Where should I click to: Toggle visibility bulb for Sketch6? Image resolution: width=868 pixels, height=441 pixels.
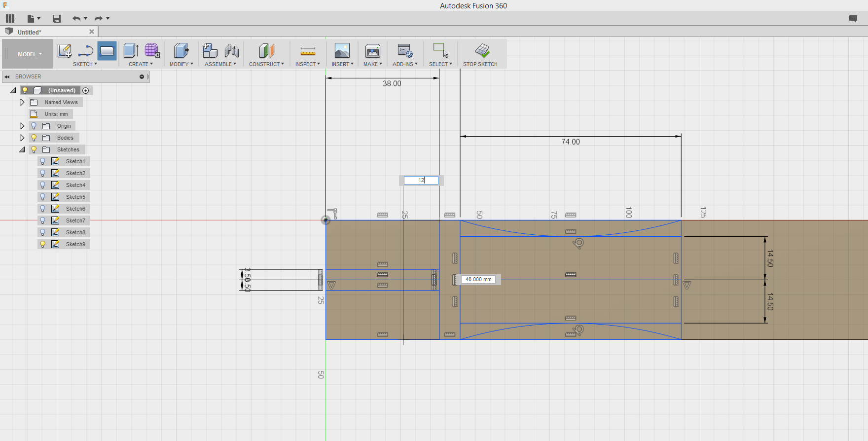pos(42,209)
